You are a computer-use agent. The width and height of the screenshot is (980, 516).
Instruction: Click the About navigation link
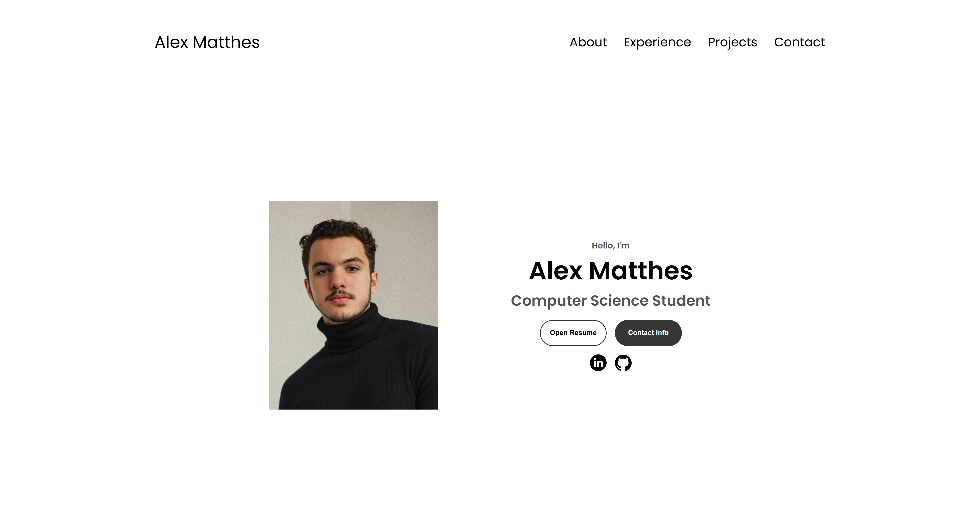588,42
